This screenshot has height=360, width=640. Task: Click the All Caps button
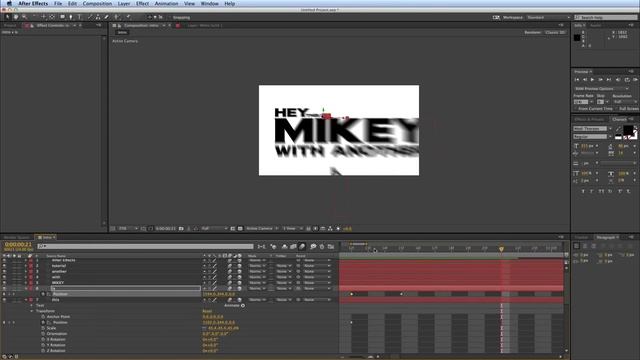601,191
